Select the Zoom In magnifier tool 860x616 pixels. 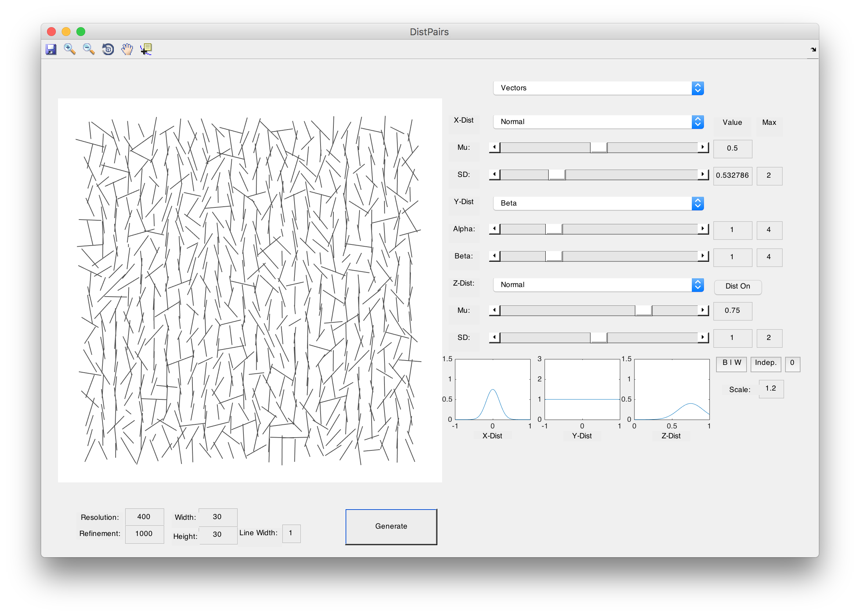[70, 49]
